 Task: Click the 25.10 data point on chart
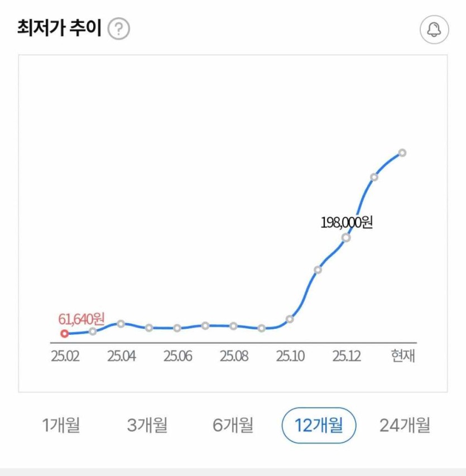click(x=290, y=319)
